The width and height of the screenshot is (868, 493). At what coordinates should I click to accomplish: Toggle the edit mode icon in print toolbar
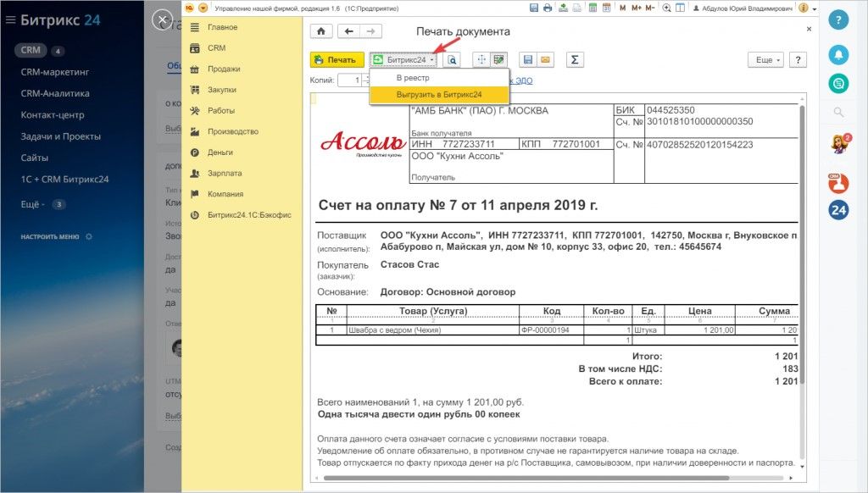498,60
